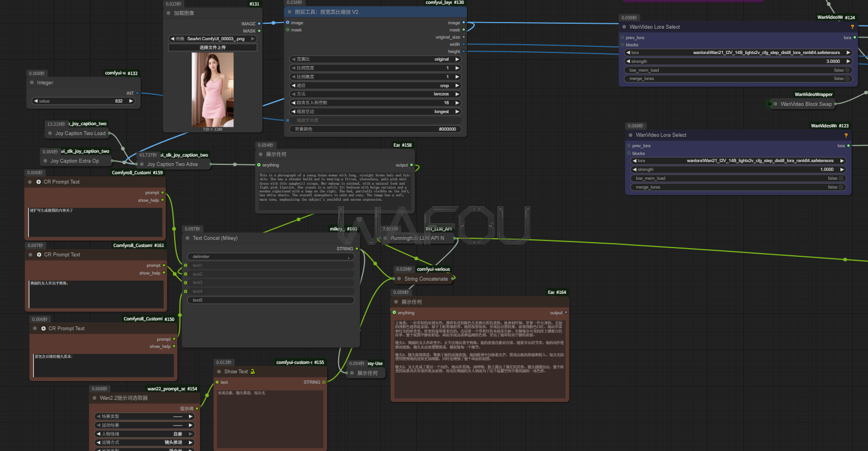Click the Joy Caption Two Adva node title
The width and height of the screenshot is (868, 451).
point(172,164)
